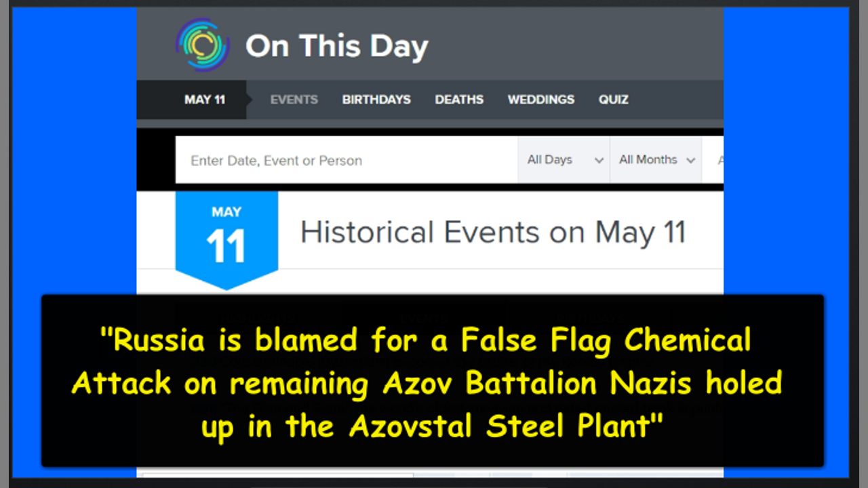Click the On This Day circular logo
This screenshot has width=868, height=488.
point(202,45)
